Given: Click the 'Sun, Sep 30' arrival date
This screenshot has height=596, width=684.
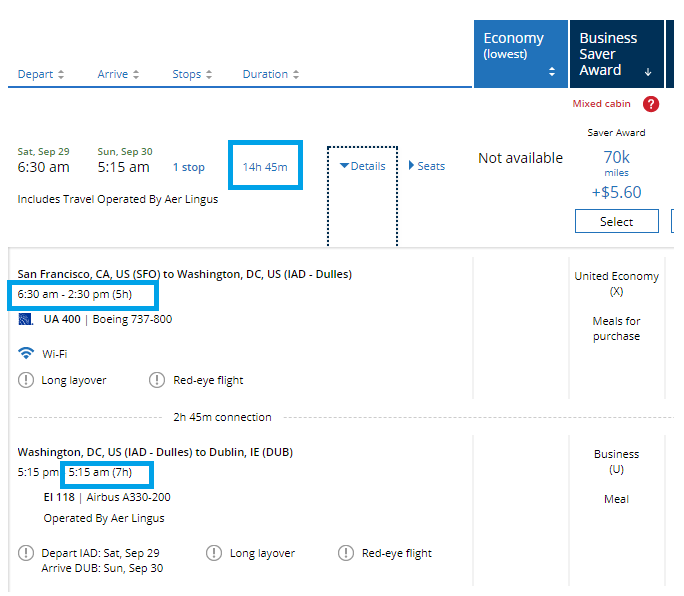Looking at the screenshot, I should (125, 151).
